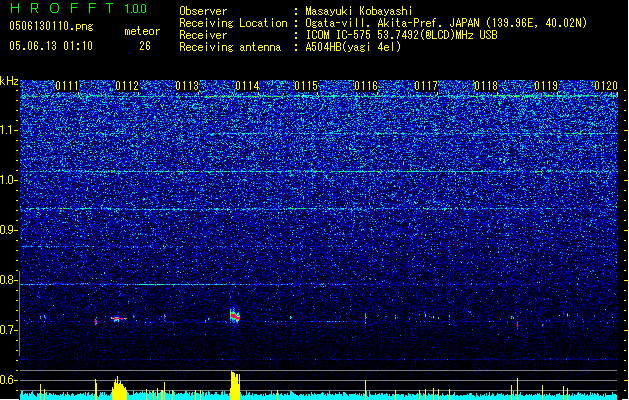Click the HROFFT title text
Viewport: 629px width, 400px height.
pos(62,8)
